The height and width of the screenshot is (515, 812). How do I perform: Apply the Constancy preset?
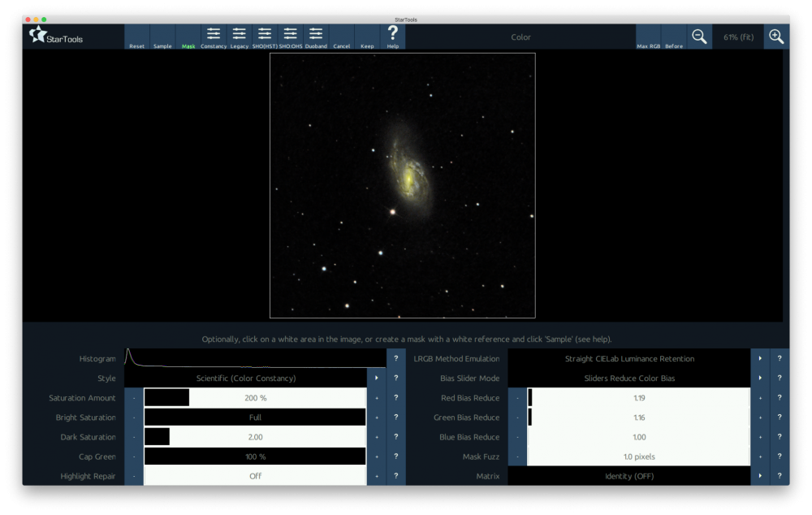[214, 37]
